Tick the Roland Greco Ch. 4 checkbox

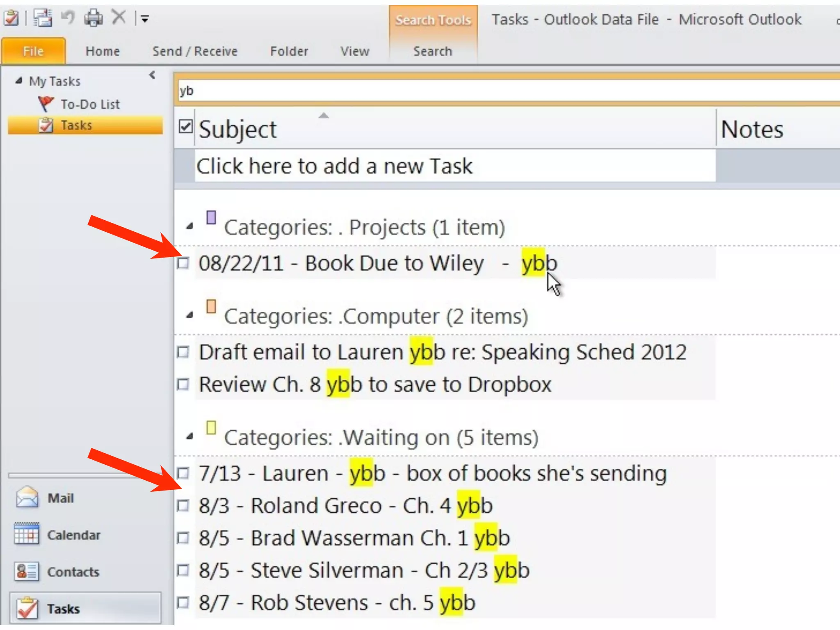183,505
